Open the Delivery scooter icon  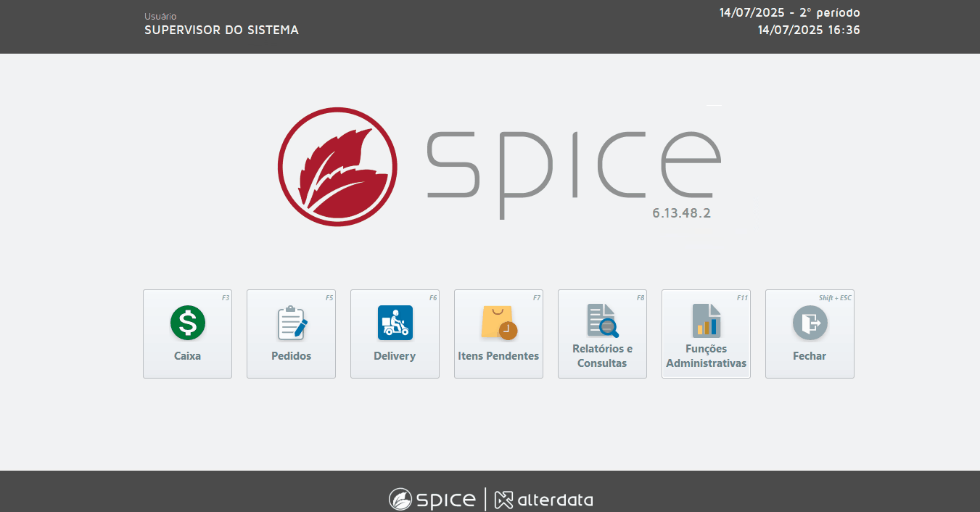click(395, 323)
